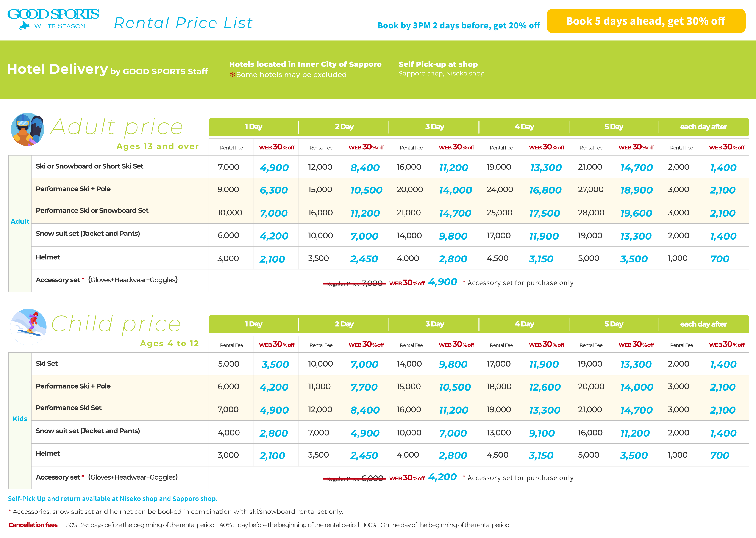Click the adult table '3 Day' column header
The image size is (756, 538).
[x=434, y=127]
